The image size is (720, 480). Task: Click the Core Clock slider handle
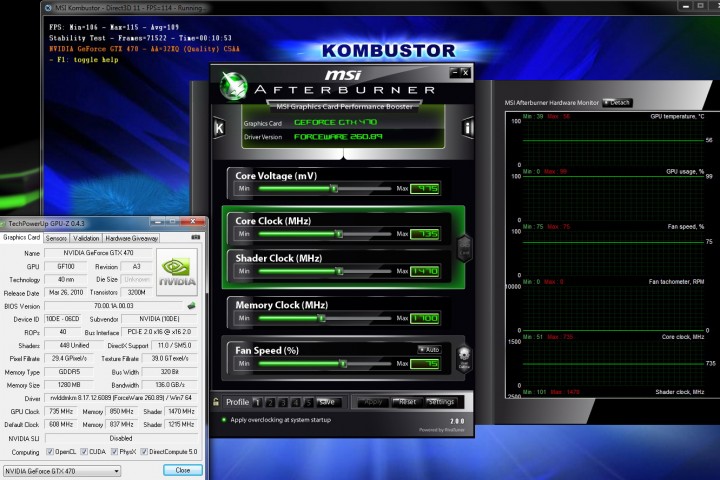[x=339, y=234]
